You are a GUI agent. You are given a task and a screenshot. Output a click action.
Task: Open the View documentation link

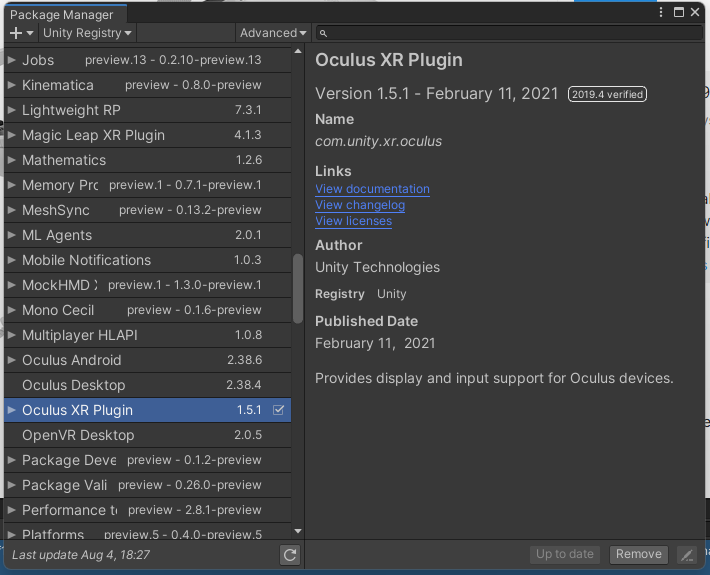tap(372, 189)
